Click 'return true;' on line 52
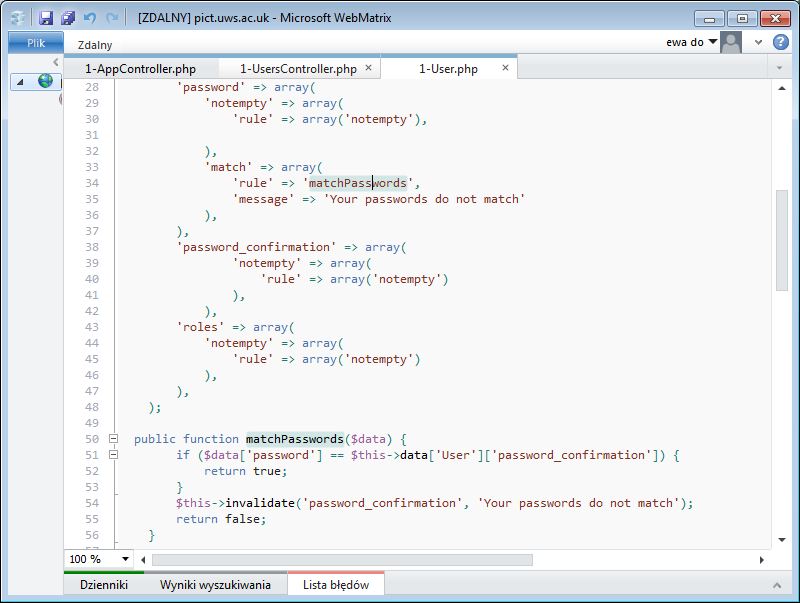 coord(245,471)
